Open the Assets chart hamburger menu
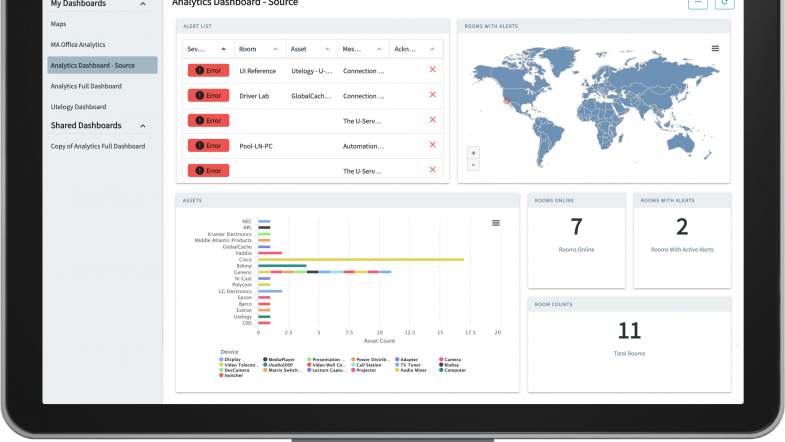The height and width of the screenshot is (442, 785). click(x=496, y=223)
